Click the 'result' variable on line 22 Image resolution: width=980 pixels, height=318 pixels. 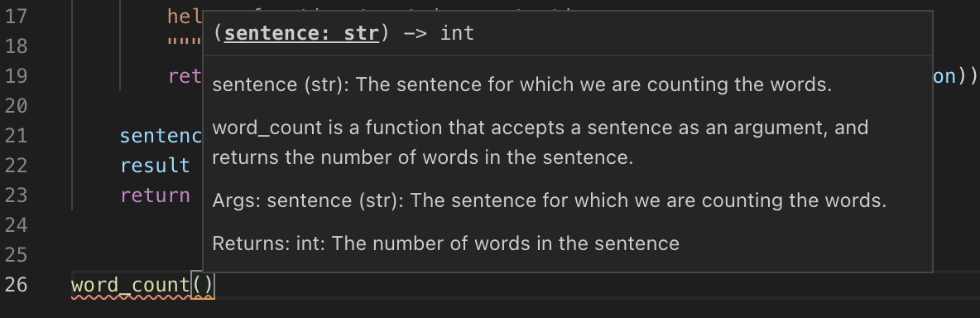[x=155, y=166]
